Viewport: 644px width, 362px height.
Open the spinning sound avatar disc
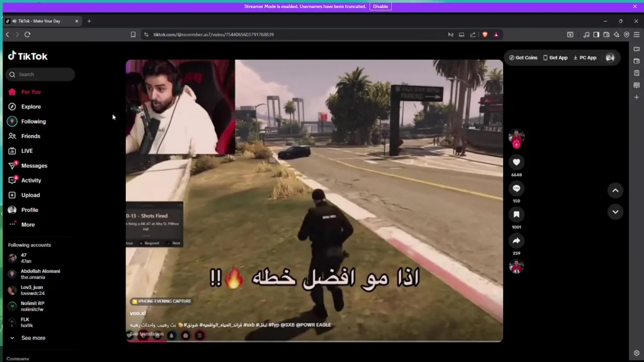tap(516, 266)
